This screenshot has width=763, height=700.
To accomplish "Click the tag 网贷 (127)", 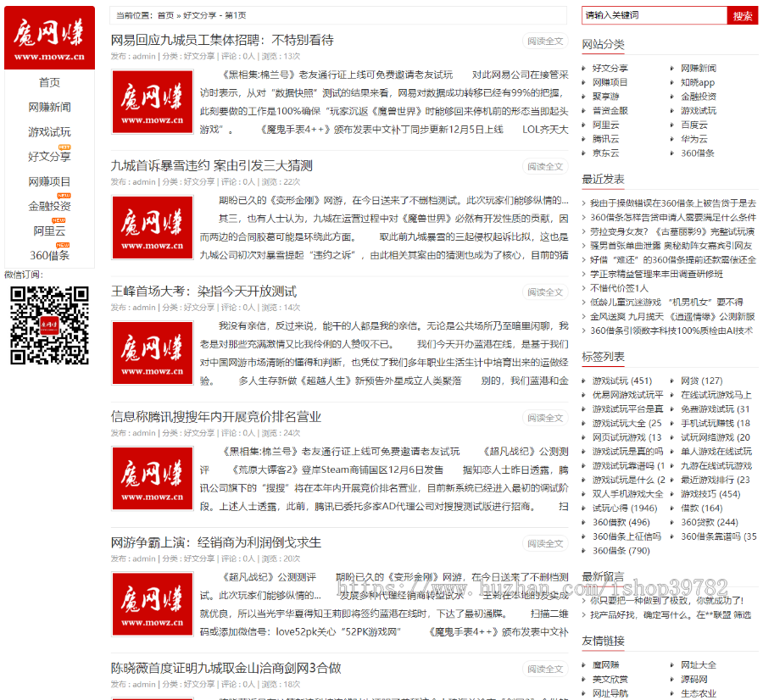I will point(701,381).
